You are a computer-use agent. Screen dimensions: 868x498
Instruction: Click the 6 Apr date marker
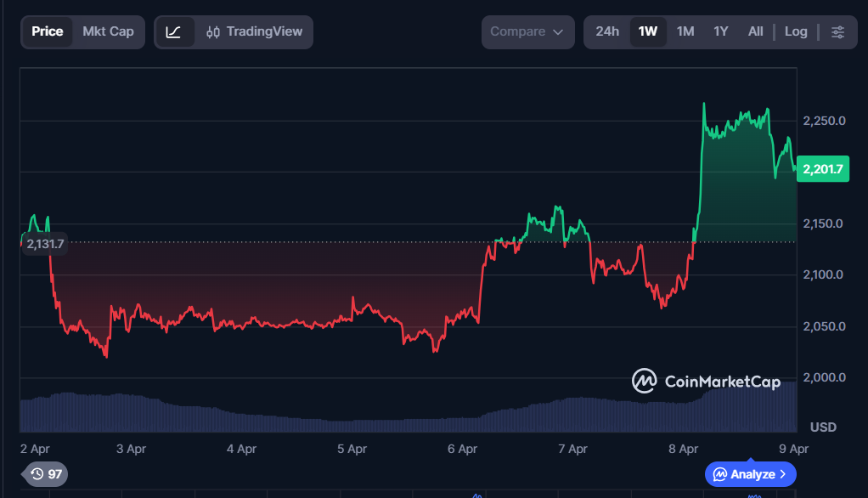tap(462, 448)
